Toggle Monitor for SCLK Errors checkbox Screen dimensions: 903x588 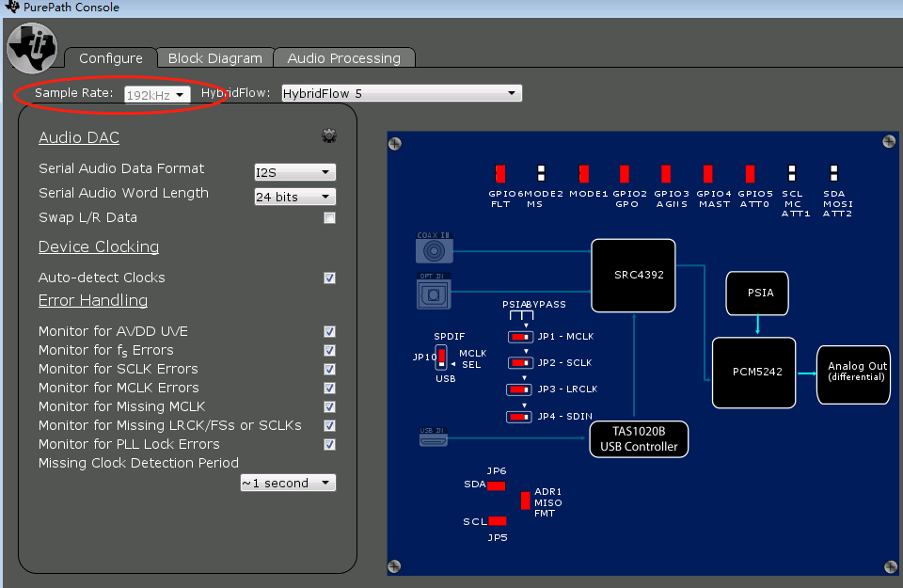pos(329,369)
